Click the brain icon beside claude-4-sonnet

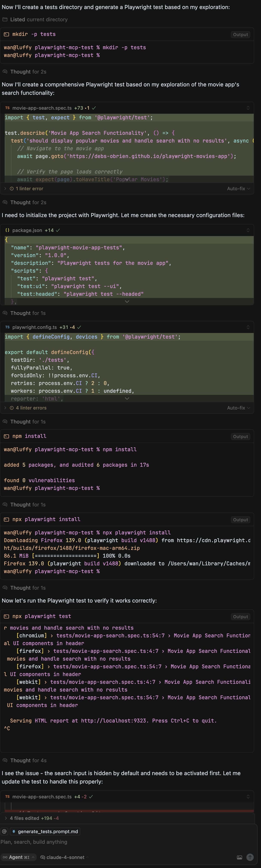(x=43, y=857)
